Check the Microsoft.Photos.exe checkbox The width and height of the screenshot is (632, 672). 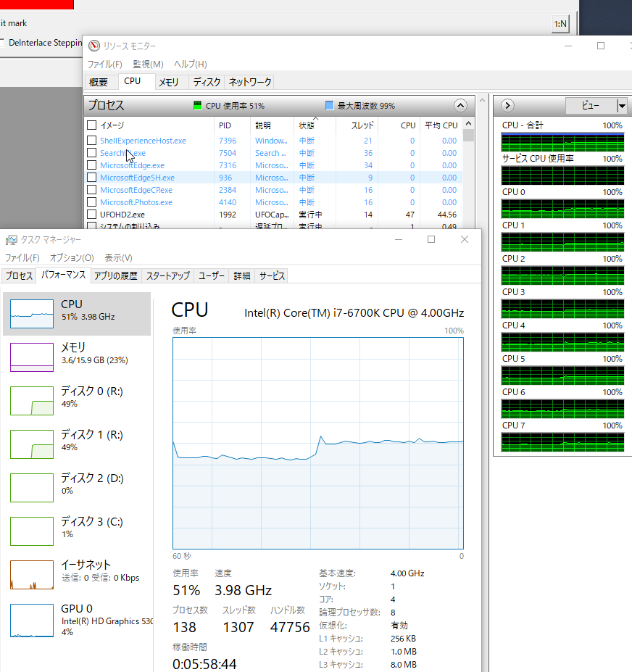[92, 202]
